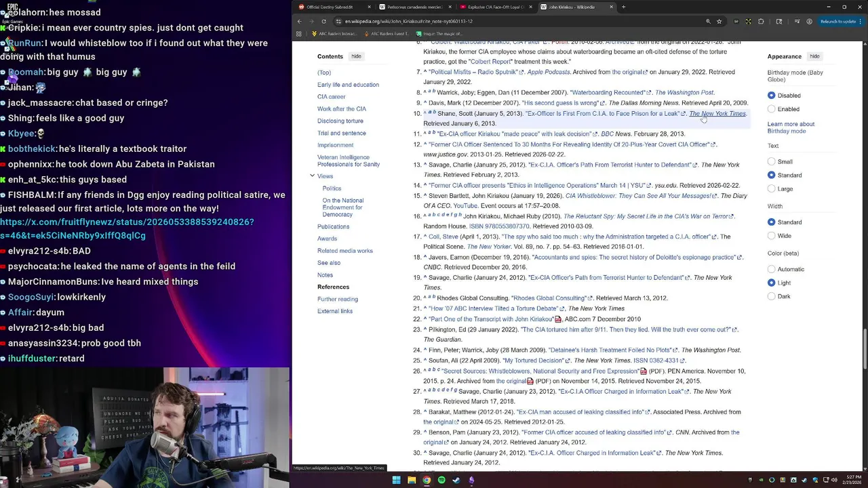
Task: Choose Standard text size
Action: pyautogui.click(x=772, y=176)
